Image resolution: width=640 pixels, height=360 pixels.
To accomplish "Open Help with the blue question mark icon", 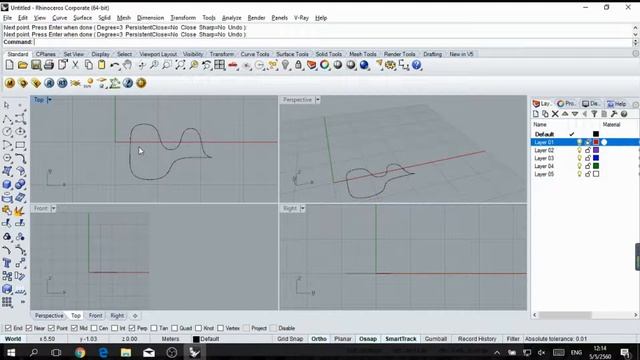I will click(x=416, y=65).
